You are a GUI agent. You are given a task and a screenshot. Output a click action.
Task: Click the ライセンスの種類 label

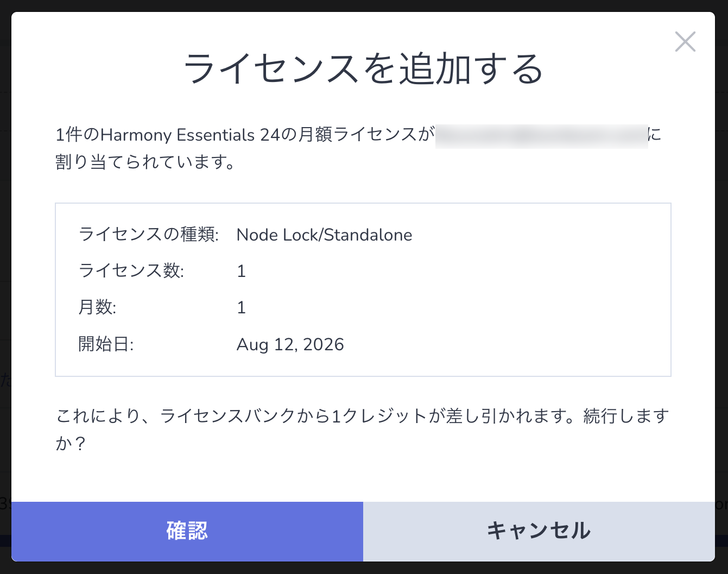click(x=149, y=235)
